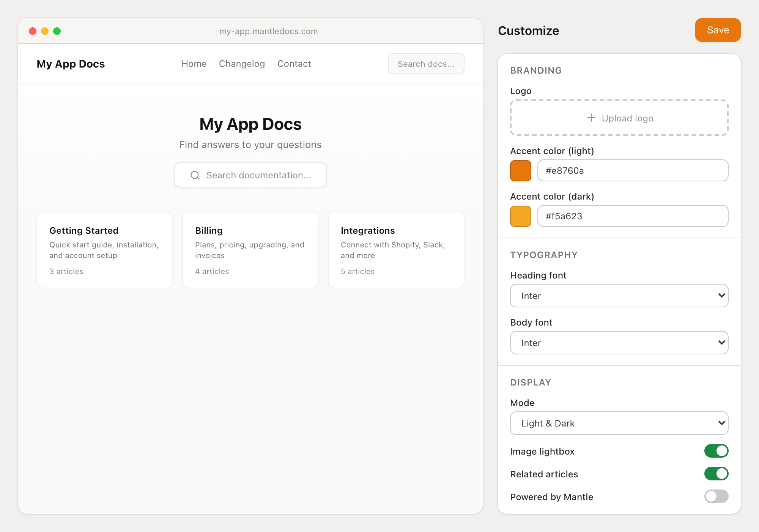
Task: Click the Upload logo dashed area
Action: [619, 118]
